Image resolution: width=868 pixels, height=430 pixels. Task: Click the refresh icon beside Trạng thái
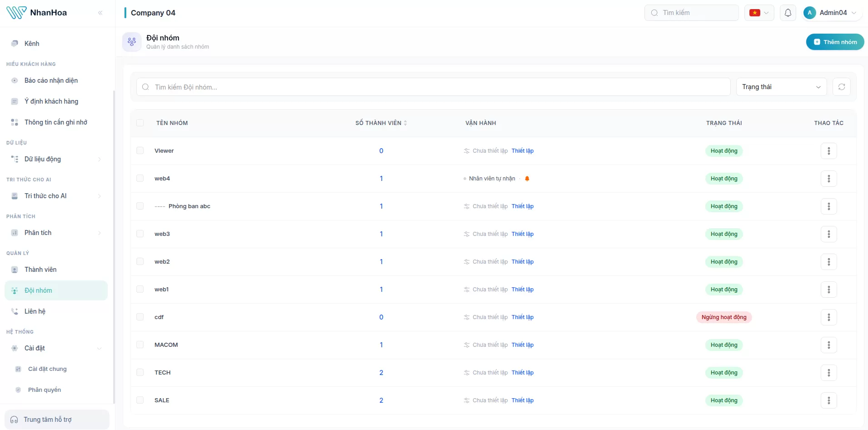[x=842, y=87]
